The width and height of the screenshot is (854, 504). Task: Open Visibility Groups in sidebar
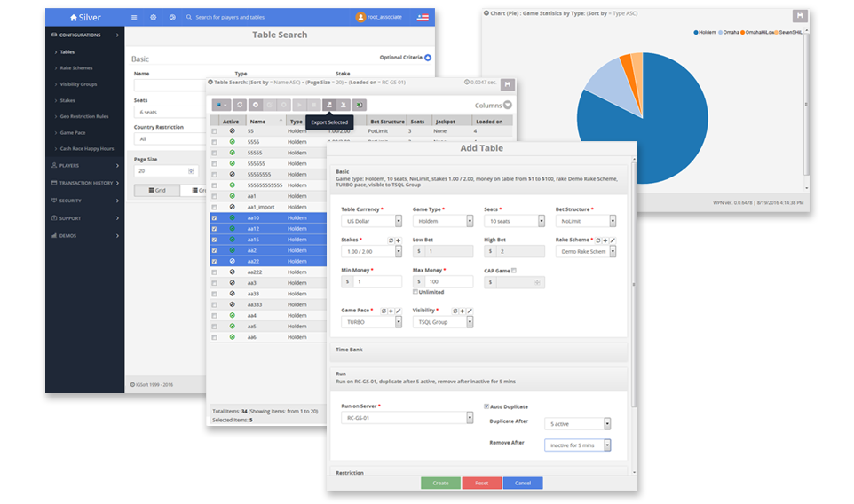78,84
